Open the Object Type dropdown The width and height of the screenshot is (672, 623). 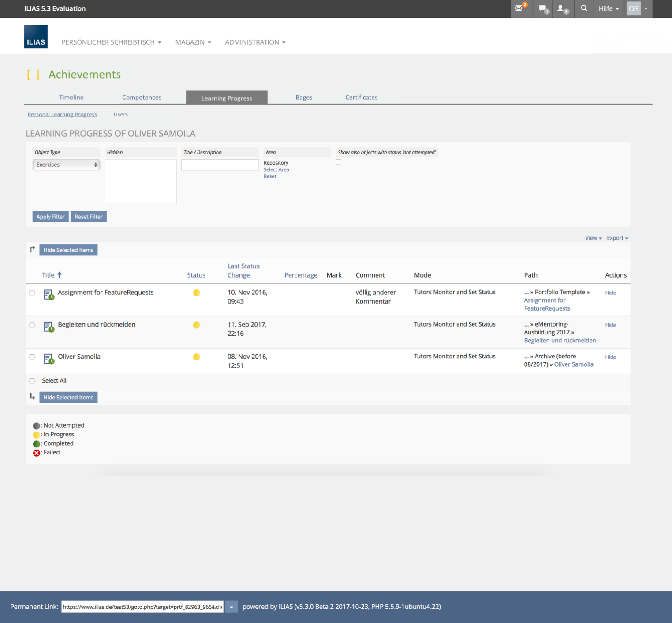66,165
